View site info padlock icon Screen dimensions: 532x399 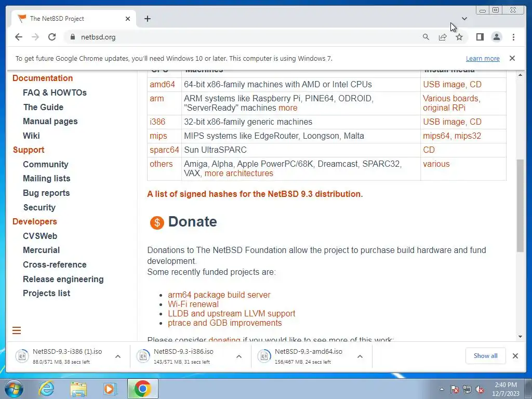tap(73, 37)
